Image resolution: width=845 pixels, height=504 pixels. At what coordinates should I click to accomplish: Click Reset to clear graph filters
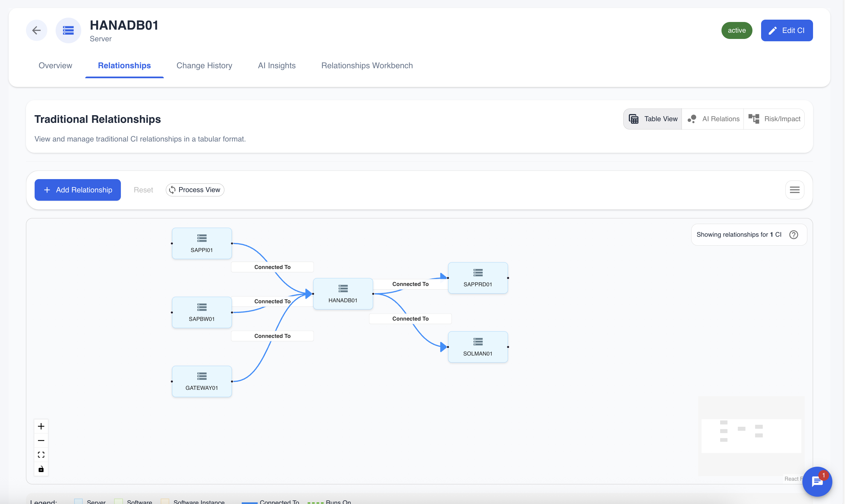coord(143,189)
